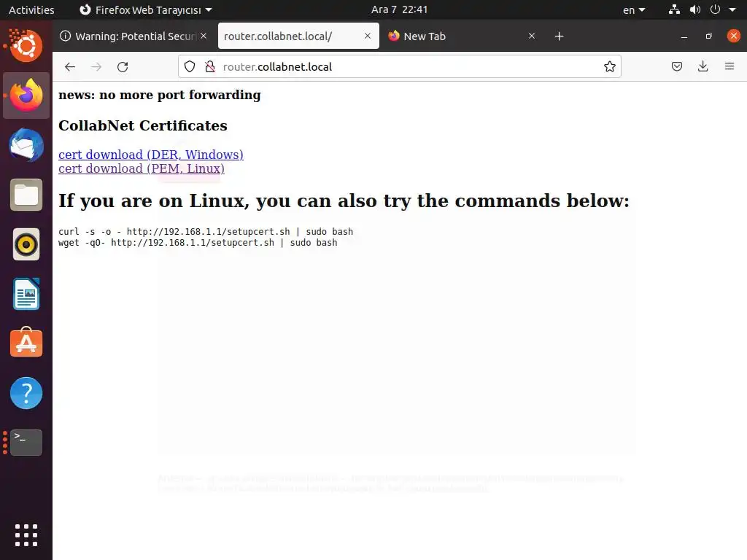Open the Firefox hamburger menu
The width and height of the screenshot is (747, 560).
(x=729, y=66)
